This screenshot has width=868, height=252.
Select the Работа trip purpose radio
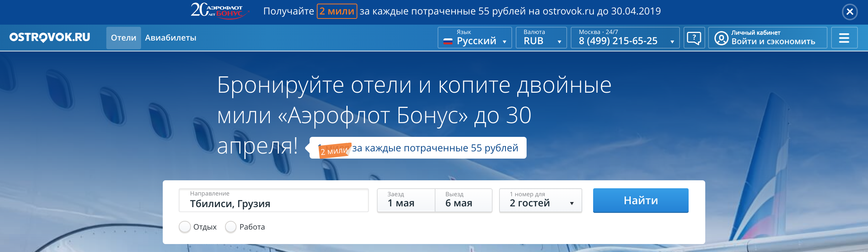click(x=231, y=227)
